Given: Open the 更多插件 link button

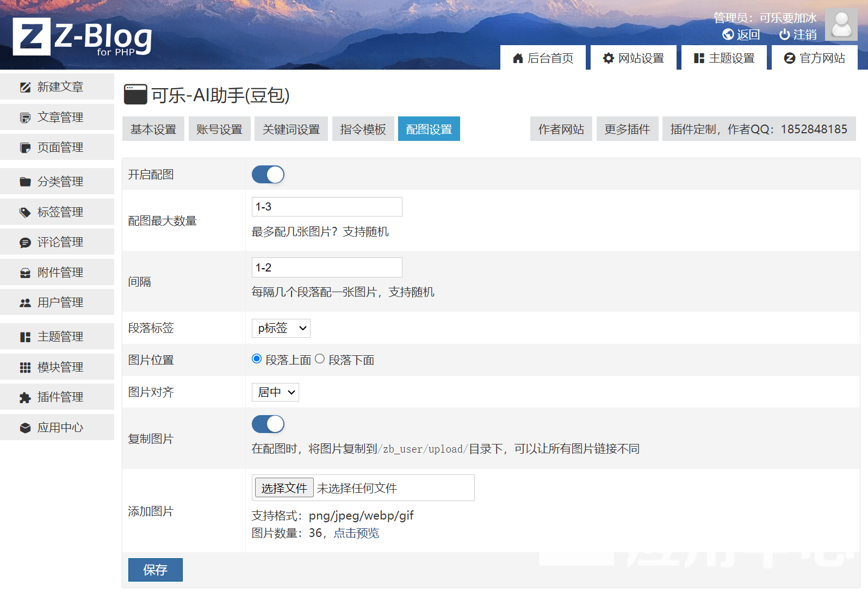Looking at the screenshot, I should 628,129.
